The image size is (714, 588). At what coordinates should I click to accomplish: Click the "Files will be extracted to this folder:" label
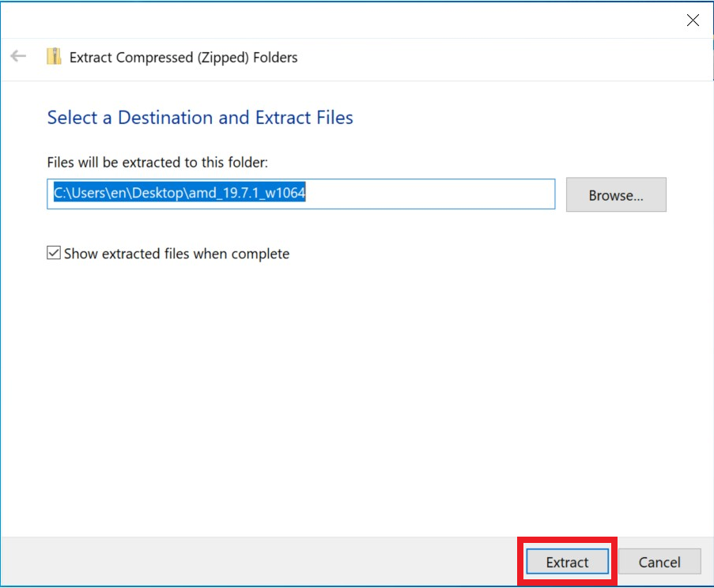157,162
